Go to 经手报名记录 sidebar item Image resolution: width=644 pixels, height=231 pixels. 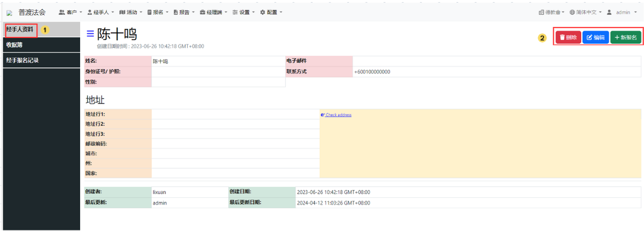click(23, 60)
